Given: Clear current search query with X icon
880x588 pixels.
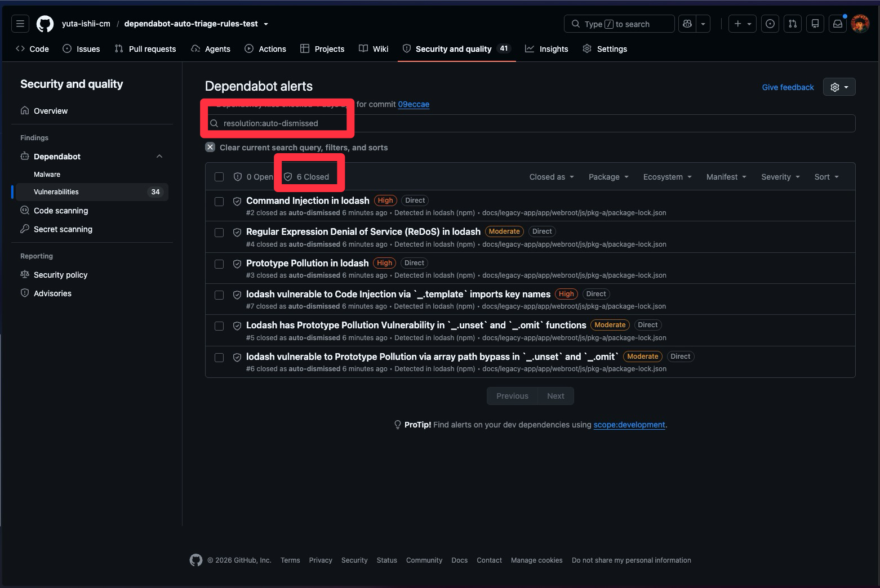Looking at the screenshot, I should pyautogui.click(x=210, y=147).
